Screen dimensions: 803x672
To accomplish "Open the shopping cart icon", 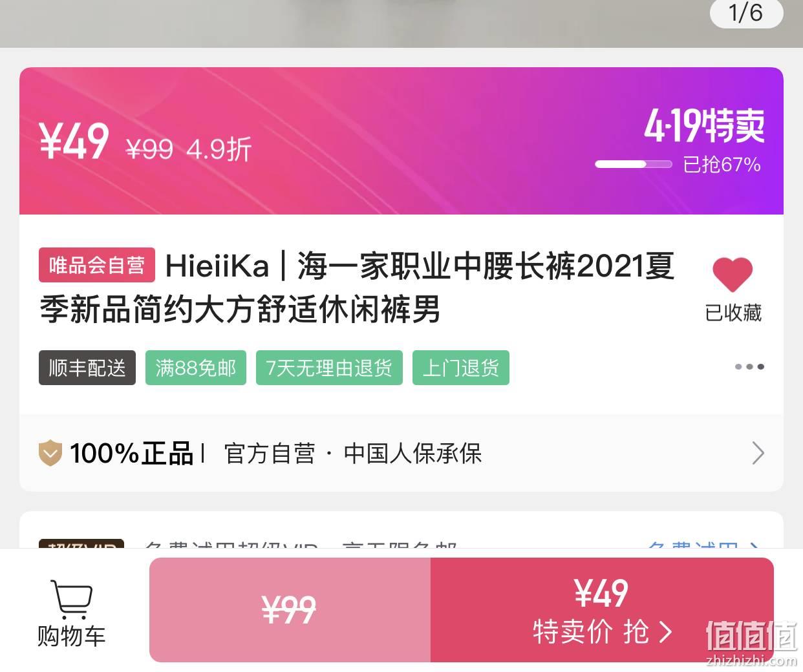I will (x=71, y=599).
